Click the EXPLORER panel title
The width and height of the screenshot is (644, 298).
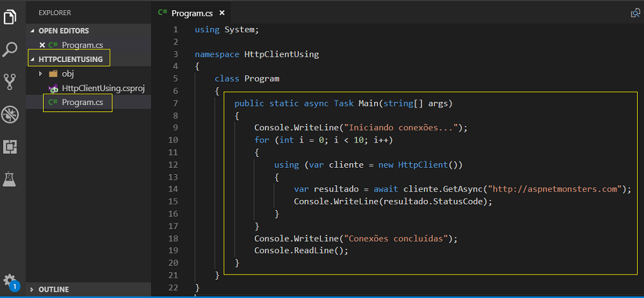[54, 13]
